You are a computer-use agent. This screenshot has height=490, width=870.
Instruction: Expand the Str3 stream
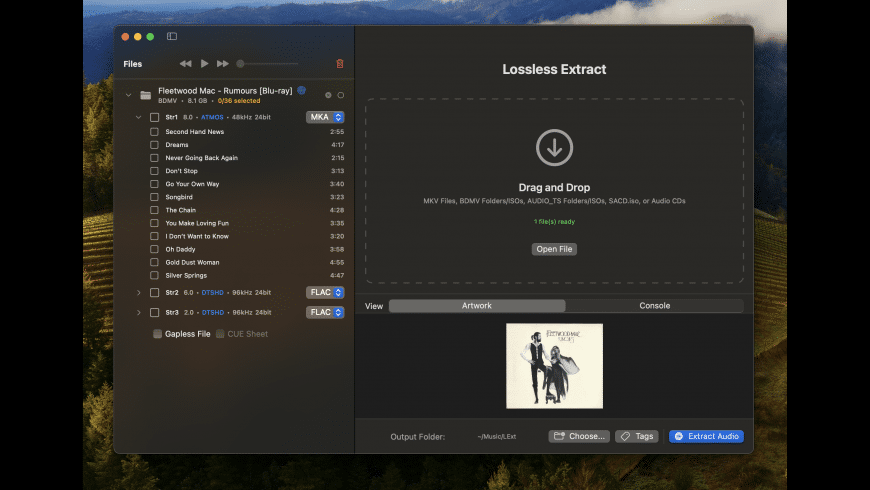pyautogui.click(x=139, y=312)
